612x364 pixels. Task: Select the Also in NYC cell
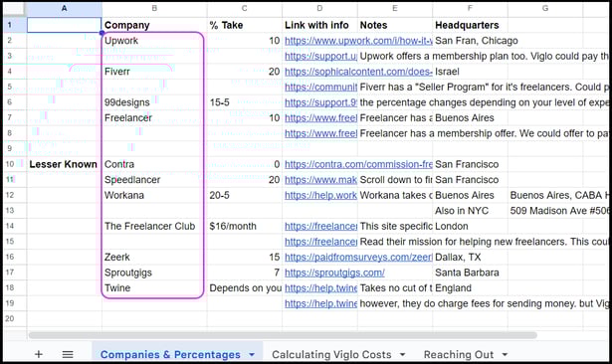pos(470,211)
